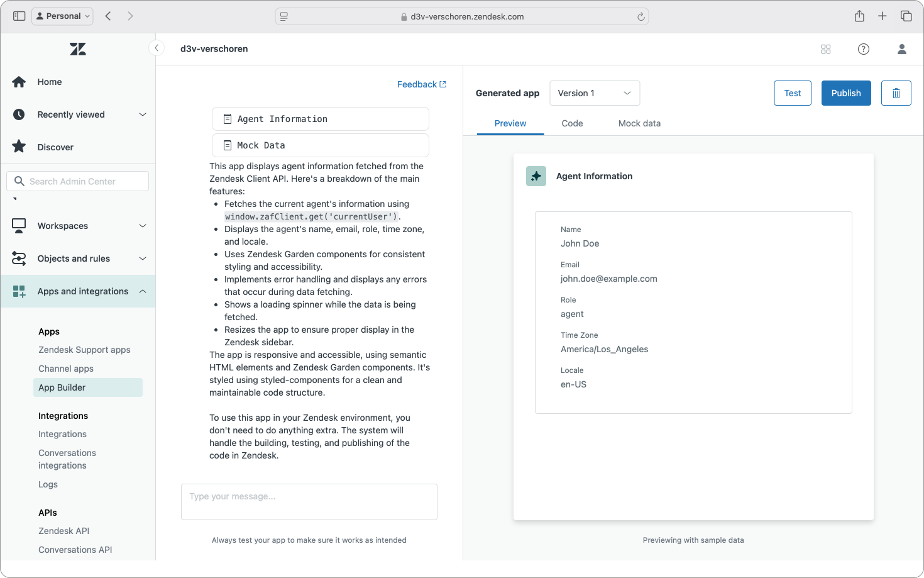
Task: Open the Personal profile dropdown
Action: click(x=62, y=16)
